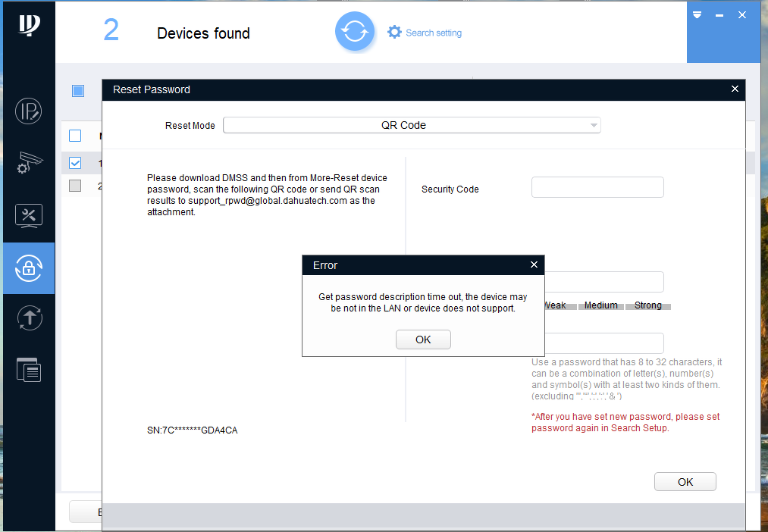The width and height of the screenshot is (768, 532).
Task: Click the refresh devices search button
Action: [x=355, y=32]
